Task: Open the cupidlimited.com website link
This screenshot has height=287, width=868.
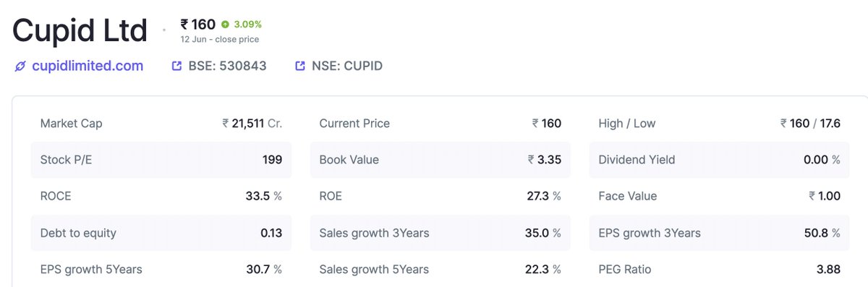Action: pos(88,67)
